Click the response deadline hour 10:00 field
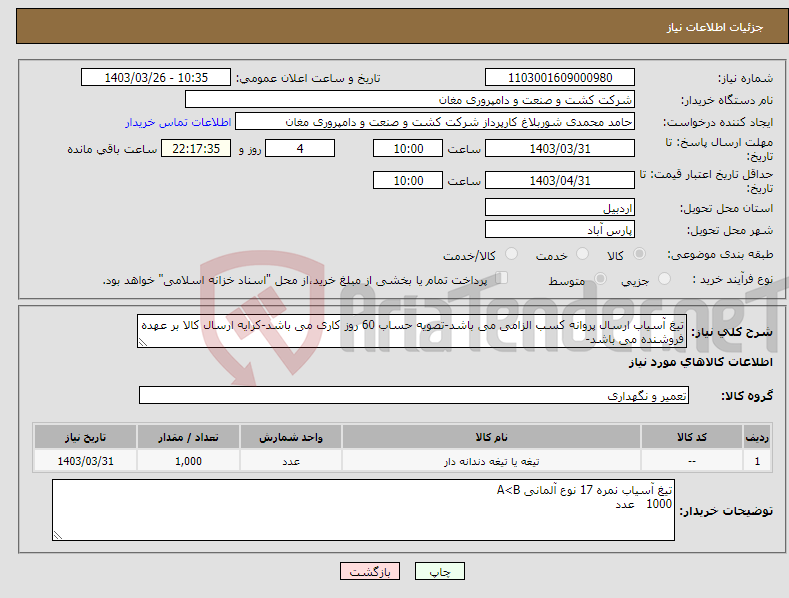The width and height of the screenshot is (789, 598). click(408, 148)
